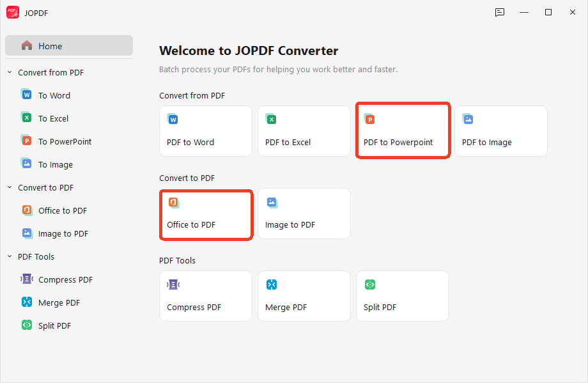The image size is (588, 383).
Task: Go to Home in the sidebar
Action: point(69,45)
